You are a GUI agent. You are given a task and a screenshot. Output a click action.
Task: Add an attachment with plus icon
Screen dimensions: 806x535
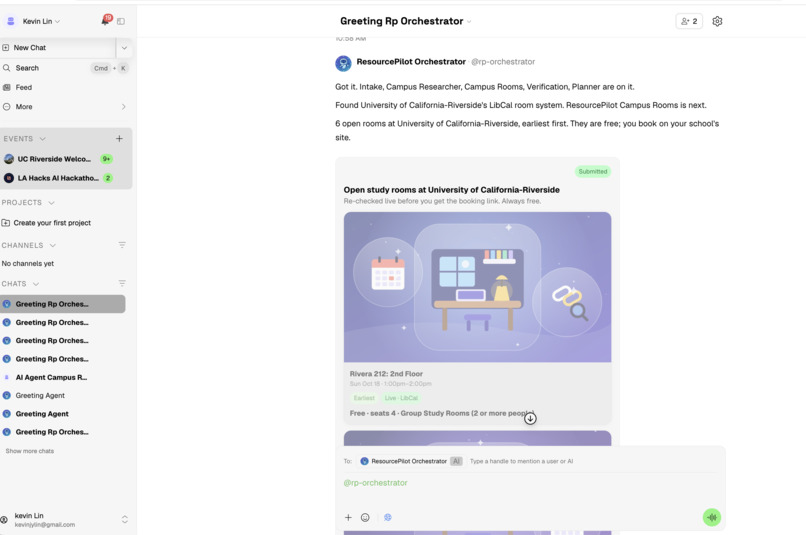tap(348, 518)
